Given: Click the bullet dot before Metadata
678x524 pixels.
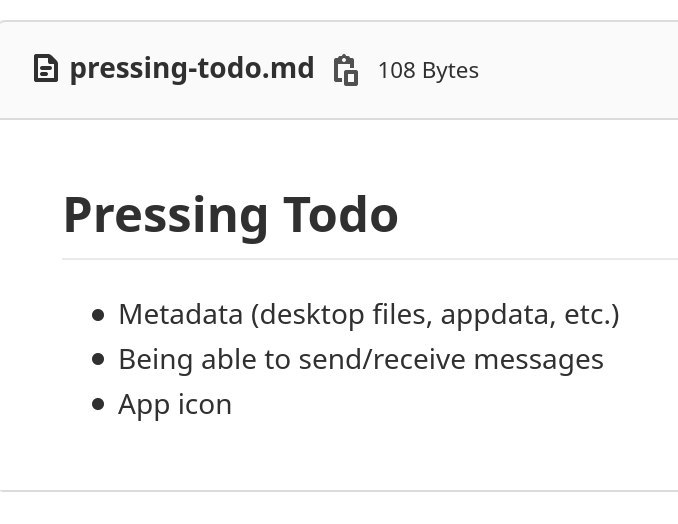Looking at the screenshot, I should coord(98,315).
